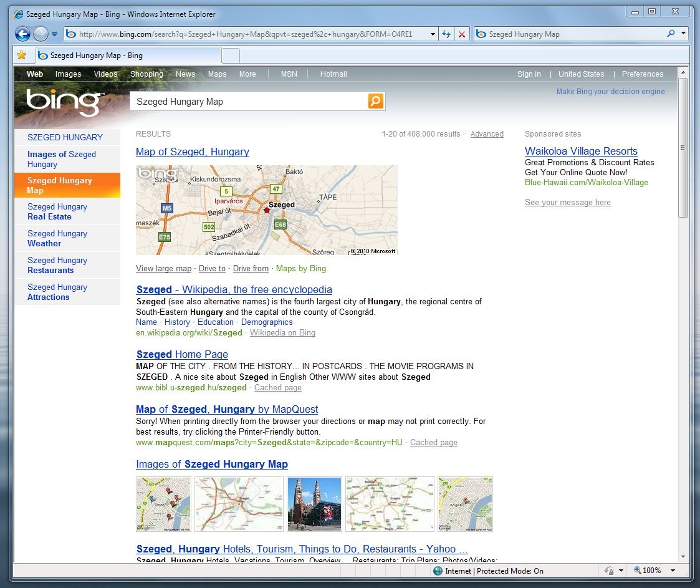Open Hotmail from the top bar
700x588 pixels.
pyautogui.click(x=333, y=74)
